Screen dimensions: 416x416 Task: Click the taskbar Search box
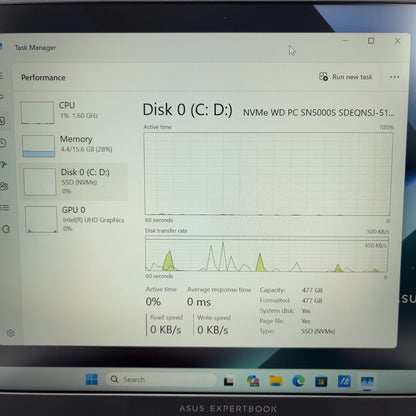click(161, 379)
